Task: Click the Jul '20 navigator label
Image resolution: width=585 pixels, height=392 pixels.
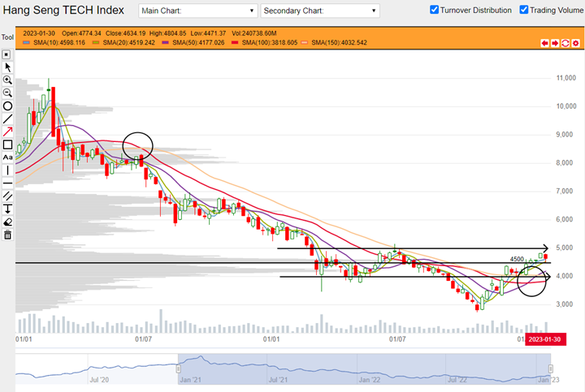Action: click(99, 380)
